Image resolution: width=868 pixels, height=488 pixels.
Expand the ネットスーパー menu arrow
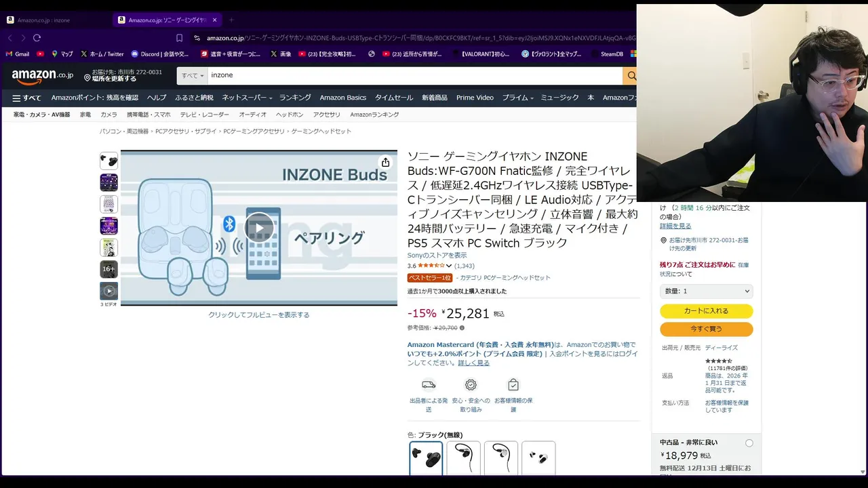[271, 98]
